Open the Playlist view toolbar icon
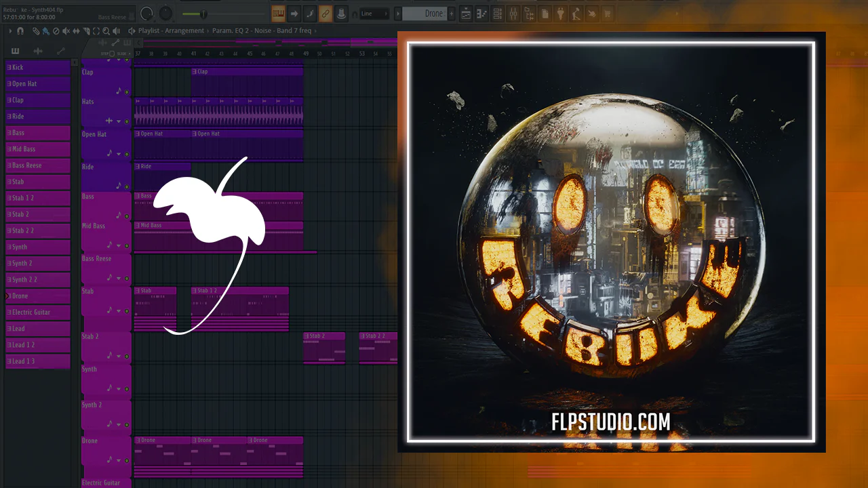The image size is (868, 488). click(x=466, y=14)
